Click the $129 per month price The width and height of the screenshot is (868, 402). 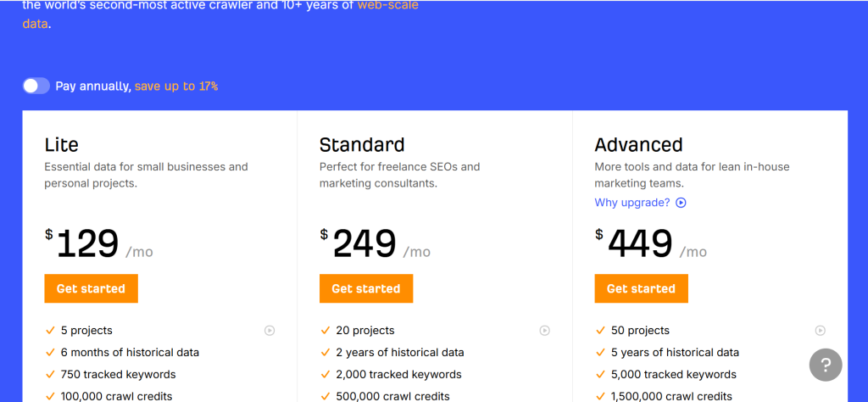[88, 244]
